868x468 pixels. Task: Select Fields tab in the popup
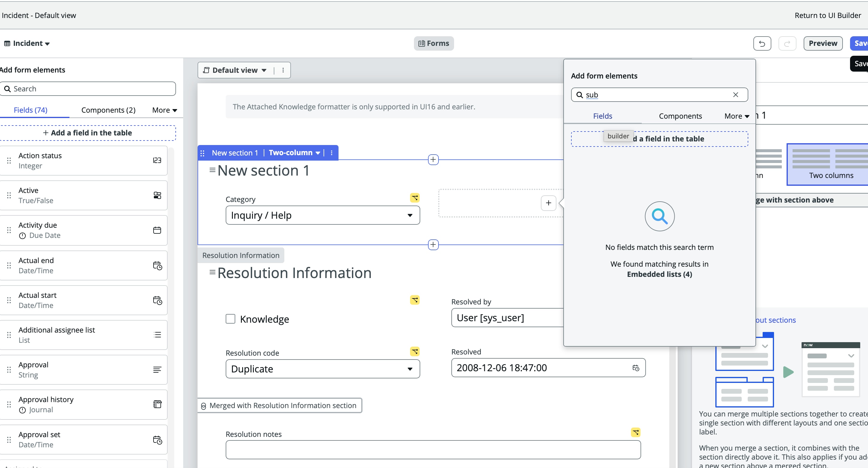tap(603, 116)
